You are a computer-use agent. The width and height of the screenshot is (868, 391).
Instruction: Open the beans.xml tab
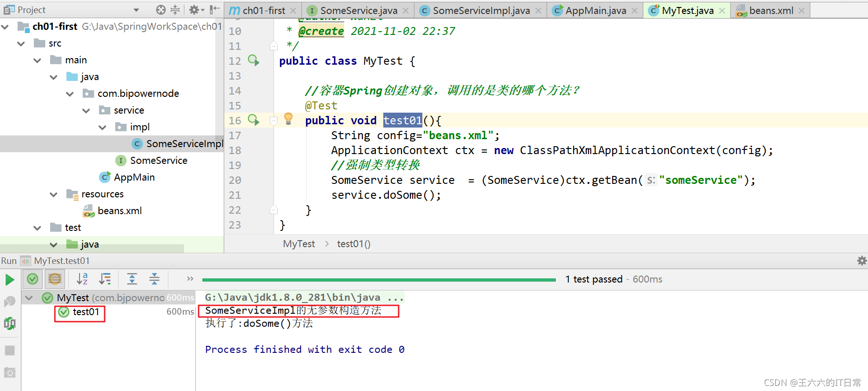(x=771, y=10)
